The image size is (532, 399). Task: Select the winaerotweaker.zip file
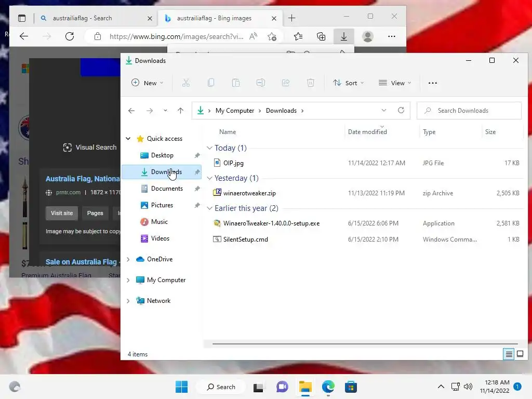(x=249, y=193)
